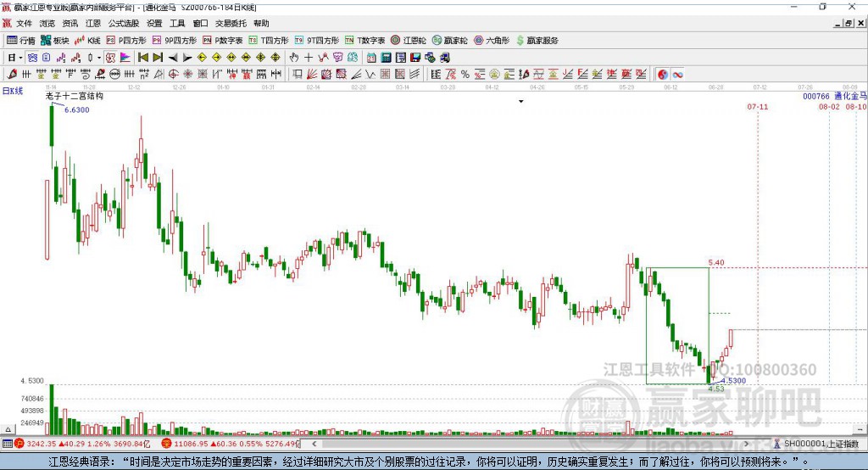Open the 帮助 menu
Viewport: 868px width, 470px height.
(261, 23)
